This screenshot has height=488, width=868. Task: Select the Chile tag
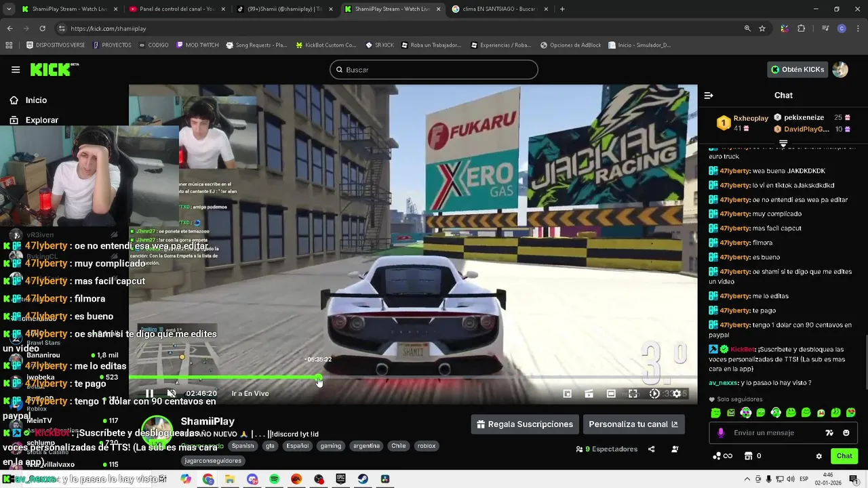tap(399, 446)
